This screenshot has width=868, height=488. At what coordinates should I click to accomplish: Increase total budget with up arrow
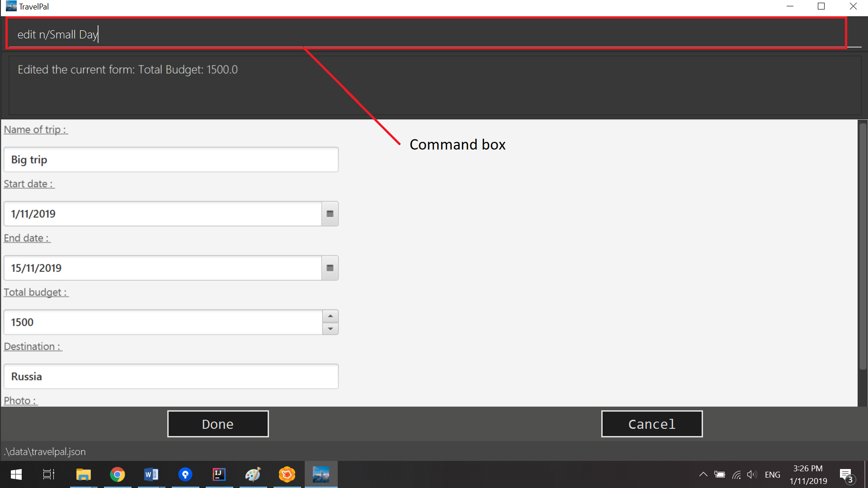click(330, 316)
